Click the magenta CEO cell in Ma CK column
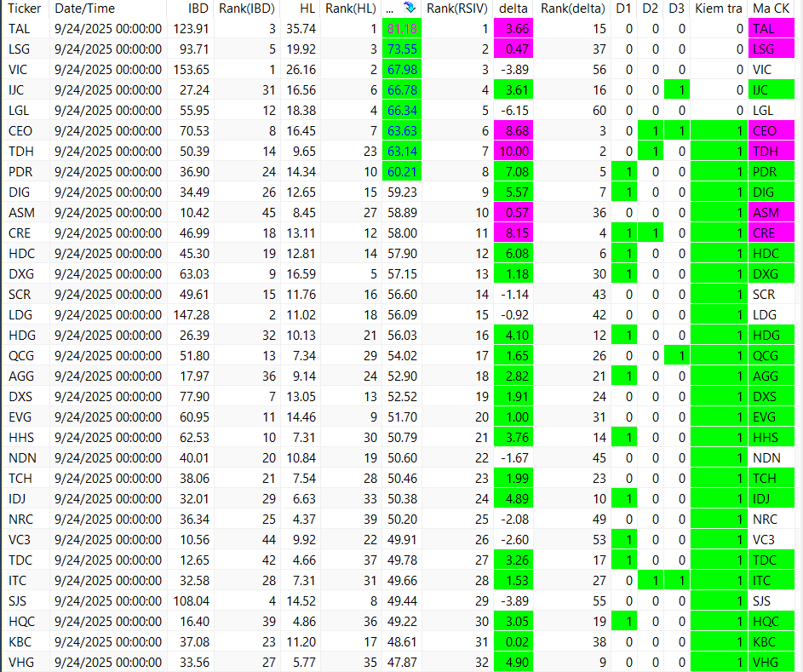The width and height of the screenshot is (803, 672). pyautogui.click(x=771, y=131)
